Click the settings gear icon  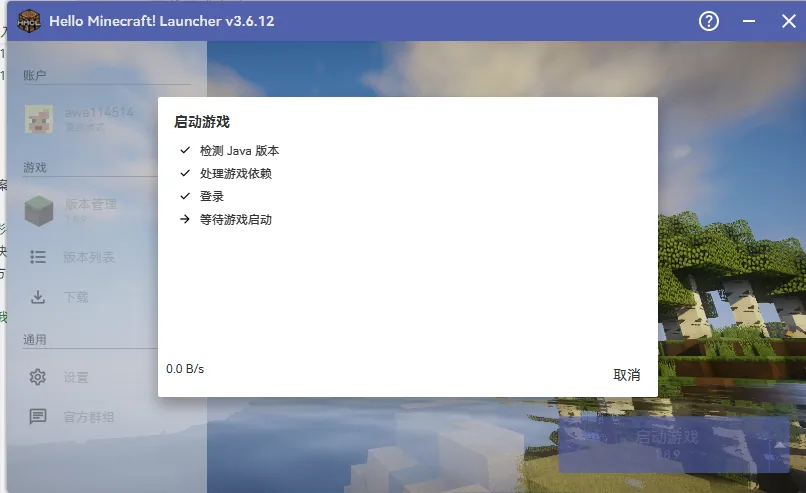tap(38, 377)
